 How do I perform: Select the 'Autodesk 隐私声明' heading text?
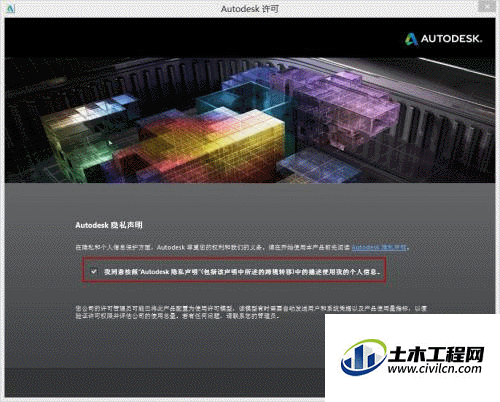pos(109,225)
